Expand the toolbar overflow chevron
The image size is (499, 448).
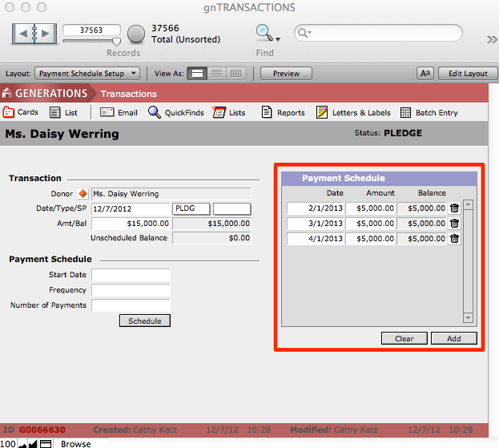click(x=491, y=39)
